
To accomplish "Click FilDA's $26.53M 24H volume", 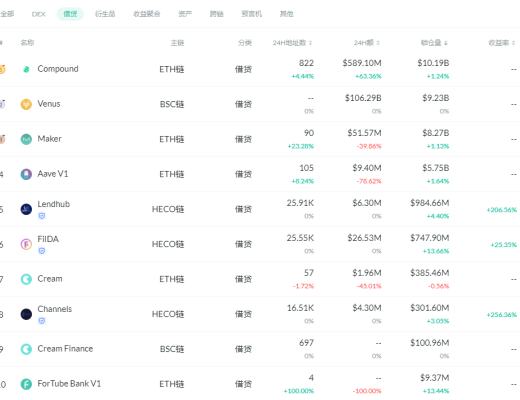I will (364, 238).
